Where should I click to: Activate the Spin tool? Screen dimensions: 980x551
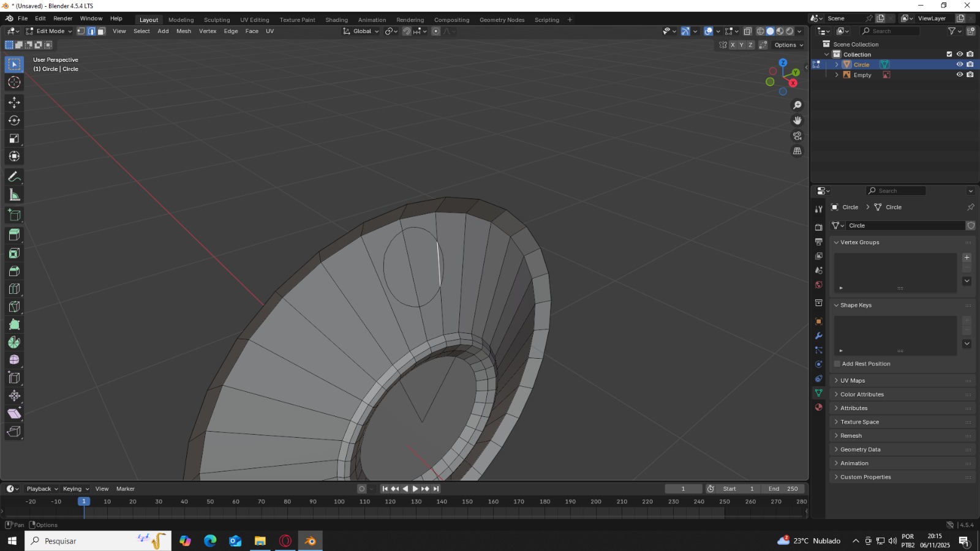coord(14,342)
